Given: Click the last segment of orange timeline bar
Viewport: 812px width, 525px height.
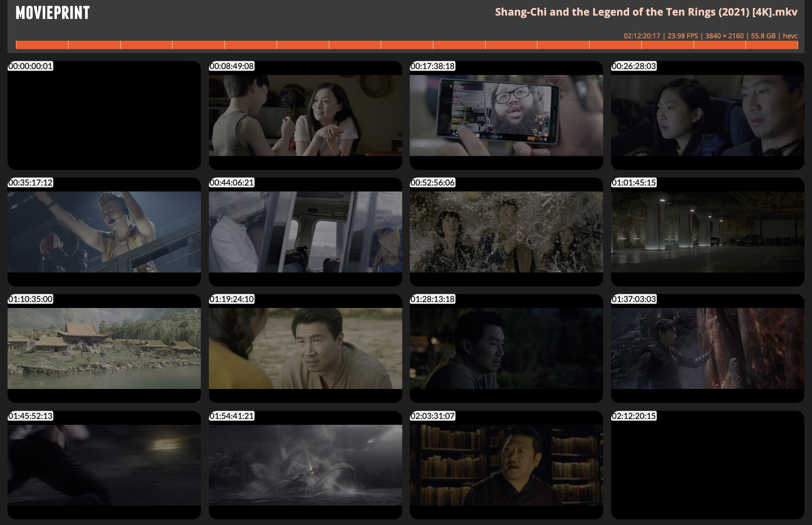Looking at the screenshot, I should click(x=771, y=45).
